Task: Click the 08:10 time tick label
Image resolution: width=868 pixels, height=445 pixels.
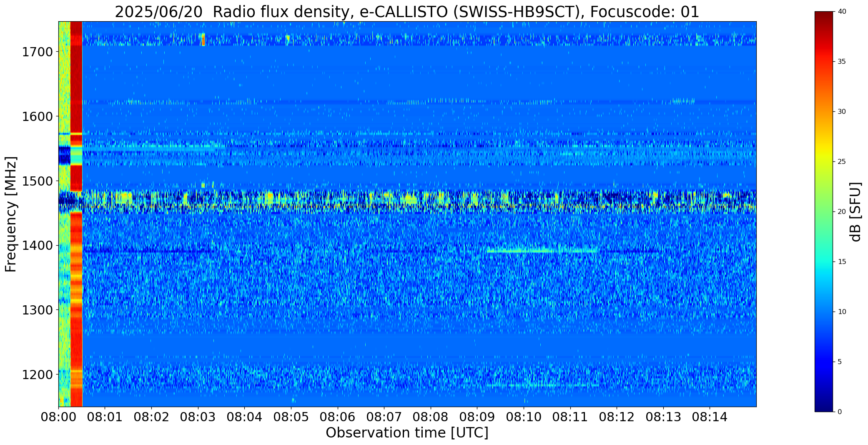Action: click(524, 417)
